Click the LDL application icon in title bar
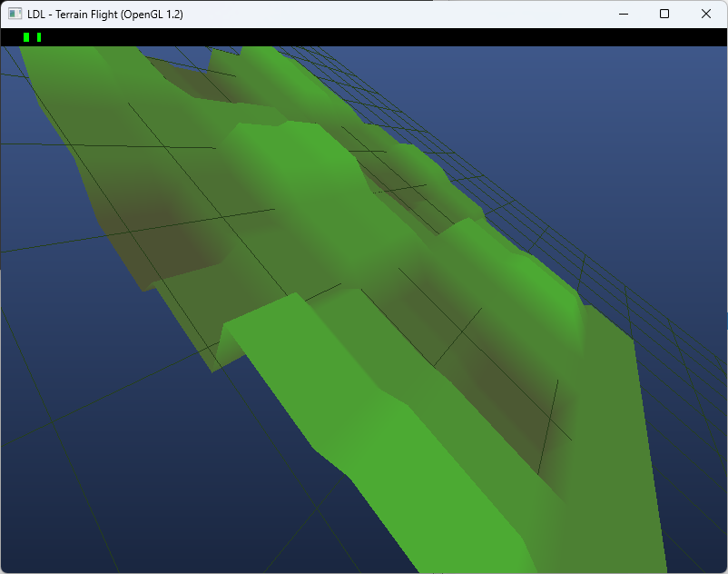 click(x=15, y=14)
